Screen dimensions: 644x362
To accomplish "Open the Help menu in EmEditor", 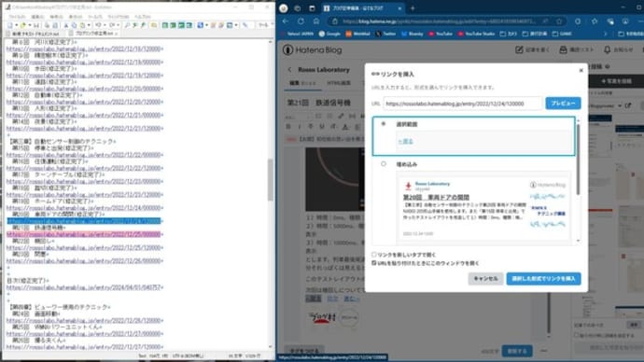I will pyautogui.click(x=143, y=17).
